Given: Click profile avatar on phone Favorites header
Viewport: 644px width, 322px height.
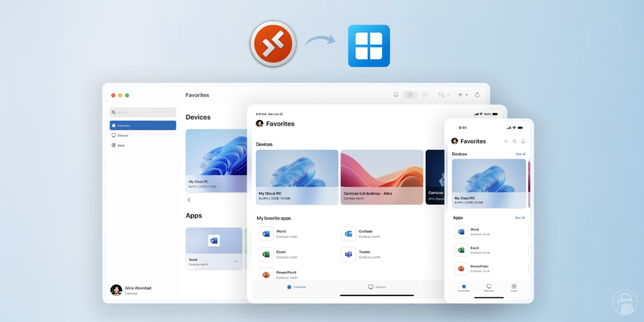Looking at the screenshot, I should (455, 141).
